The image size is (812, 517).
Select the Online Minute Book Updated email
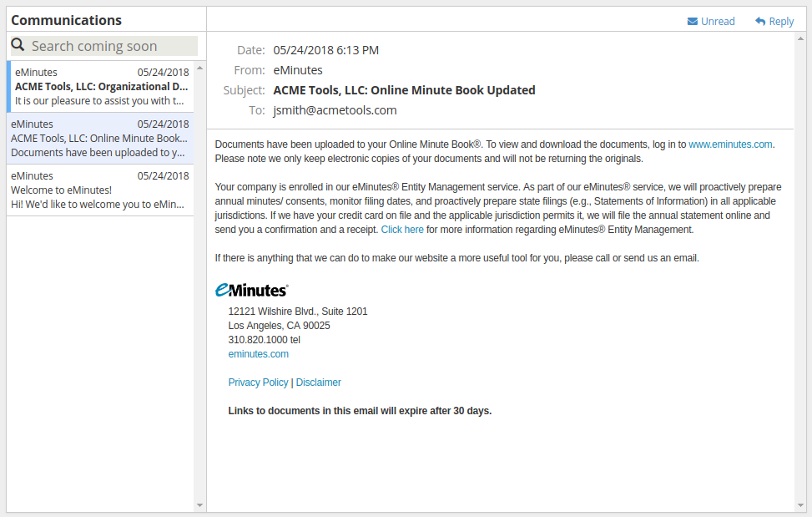(x=100, y=139)
